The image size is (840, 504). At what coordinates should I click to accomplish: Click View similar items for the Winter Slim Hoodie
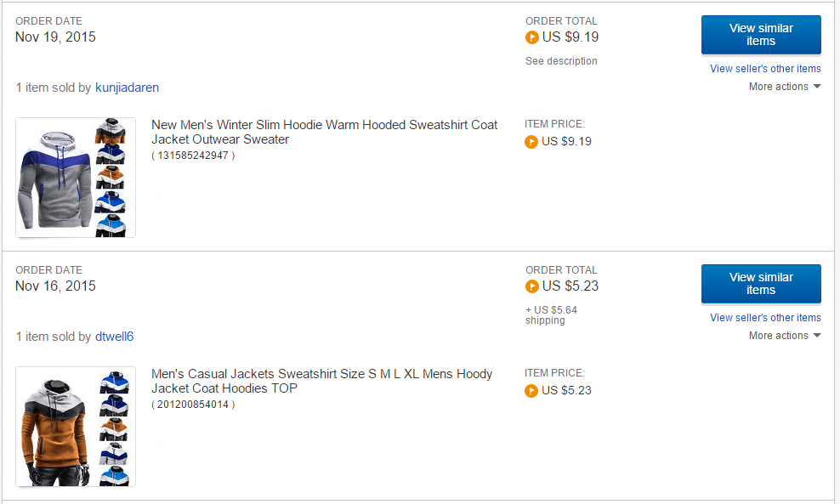click(x=761, y=35)
